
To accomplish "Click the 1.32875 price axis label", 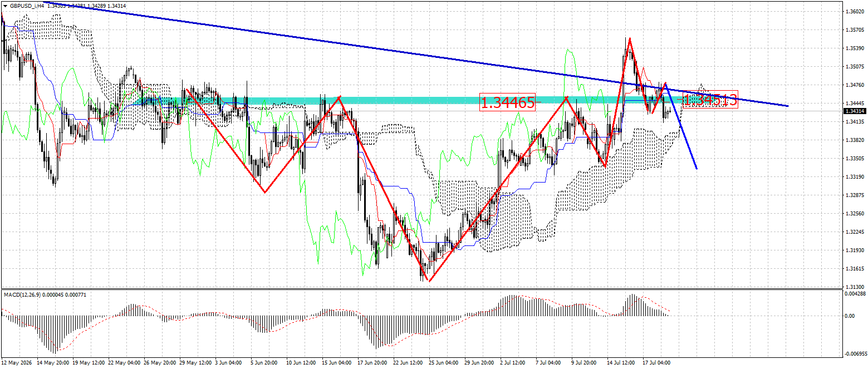I will click(x=854, y=195).
